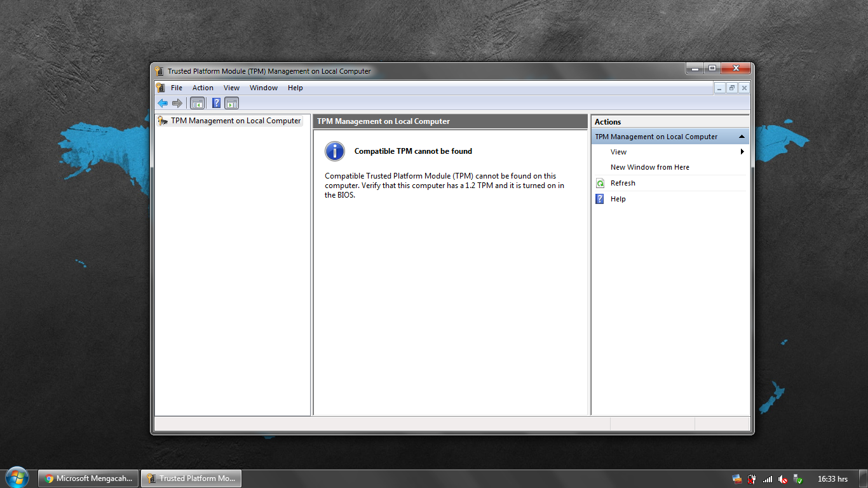Close the TPM Management window

pos(736,68)
